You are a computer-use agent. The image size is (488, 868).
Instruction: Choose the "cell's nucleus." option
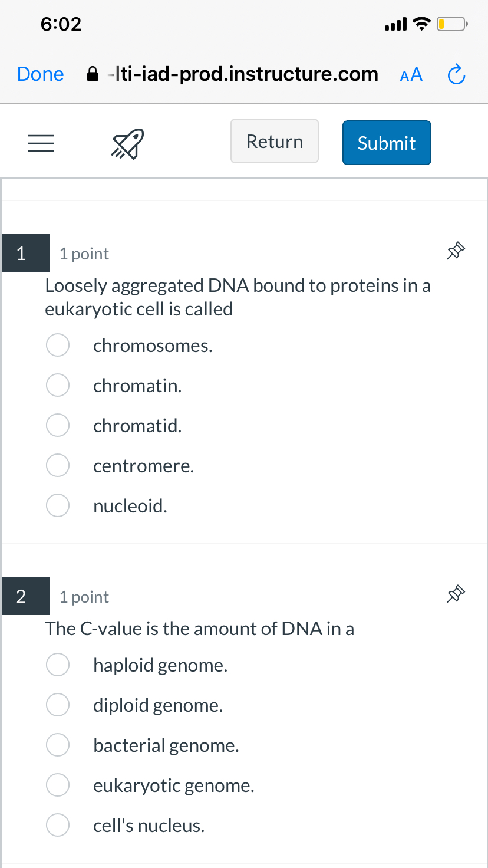[x=58, y=825]
